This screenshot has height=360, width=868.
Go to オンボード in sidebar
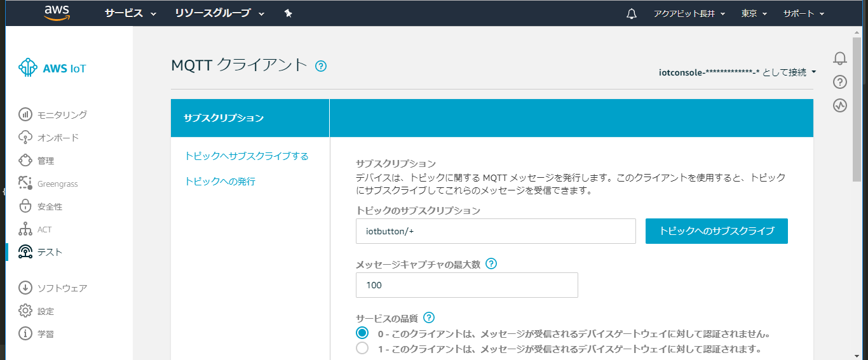pyautogui.click(x=58, y=138)
